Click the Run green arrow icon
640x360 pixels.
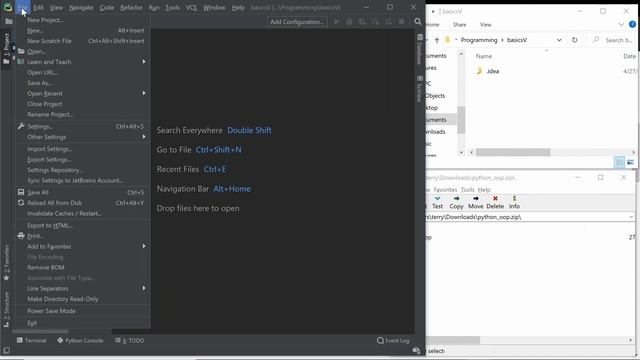tap(336, 22)
